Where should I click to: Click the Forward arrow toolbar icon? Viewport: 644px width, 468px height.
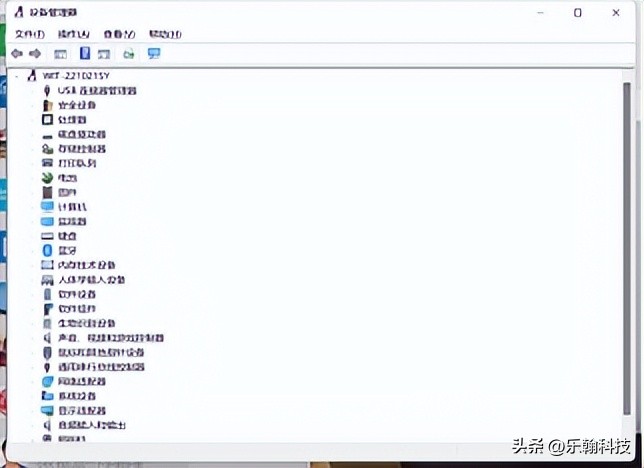coord(35,53)
